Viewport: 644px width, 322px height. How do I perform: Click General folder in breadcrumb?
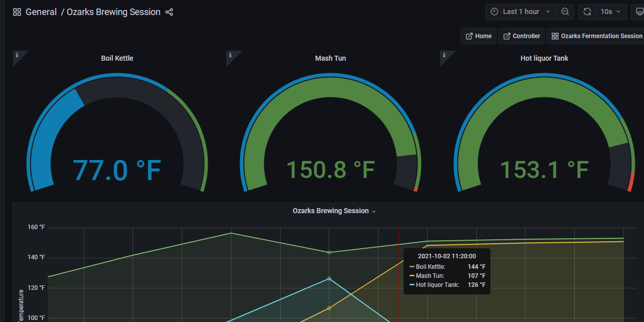pyautogui.click(x=41, y=12)
